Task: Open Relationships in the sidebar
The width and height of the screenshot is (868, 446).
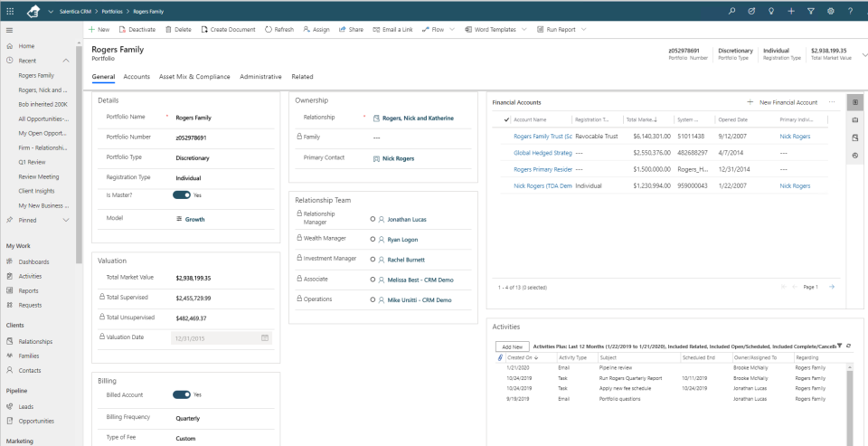Action: tap(35, 341)
